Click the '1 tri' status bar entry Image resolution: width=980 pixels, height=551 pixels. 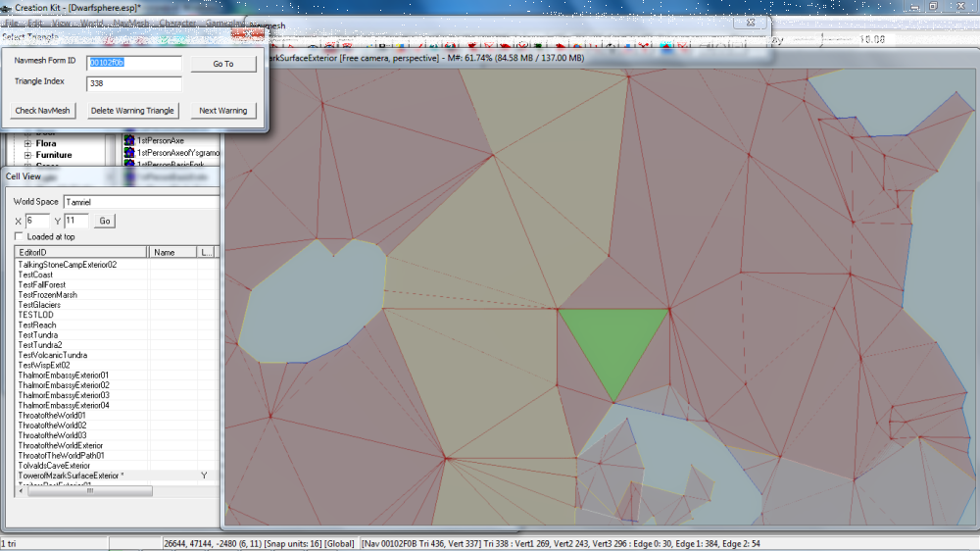click(9, 544)
